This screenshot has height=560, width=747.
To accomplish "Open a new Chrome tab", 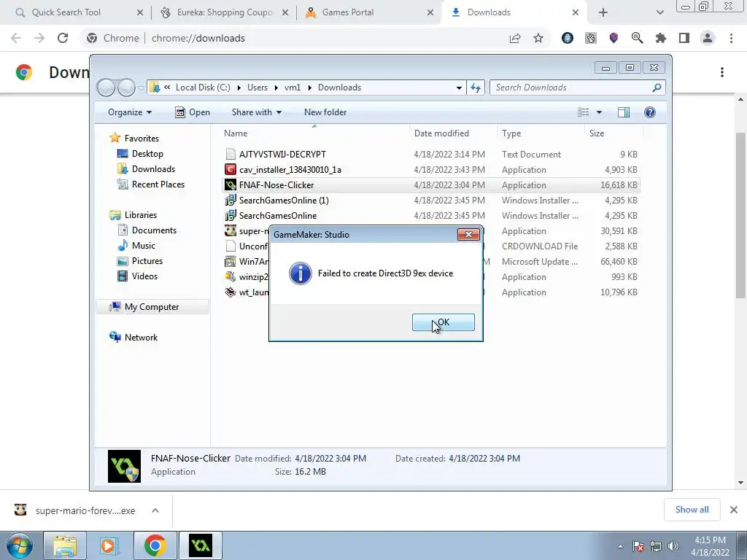I will (603, 12).
